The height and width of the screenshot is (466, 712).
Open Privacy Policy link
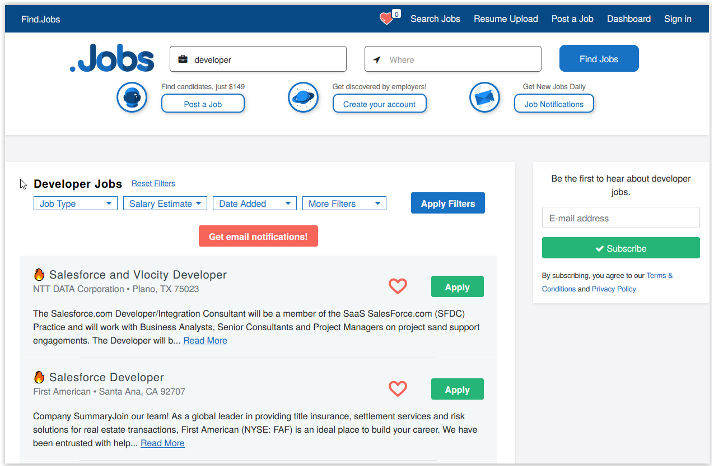(613, 289)
